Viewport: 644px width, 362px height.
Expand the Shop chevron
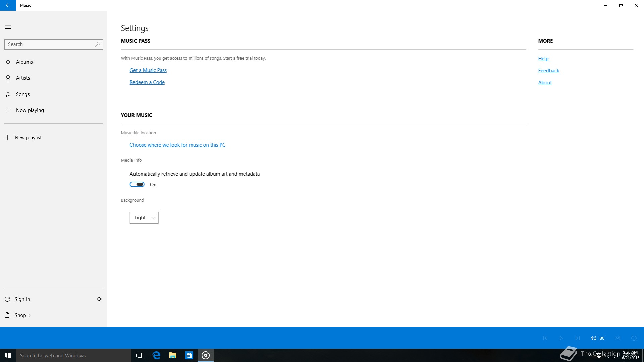pos(30,315)
